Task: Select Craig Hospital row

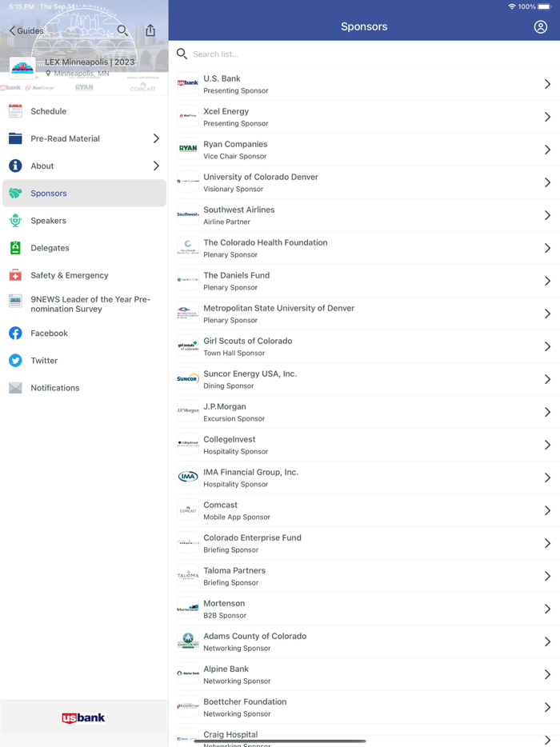Action: (365, 736)
